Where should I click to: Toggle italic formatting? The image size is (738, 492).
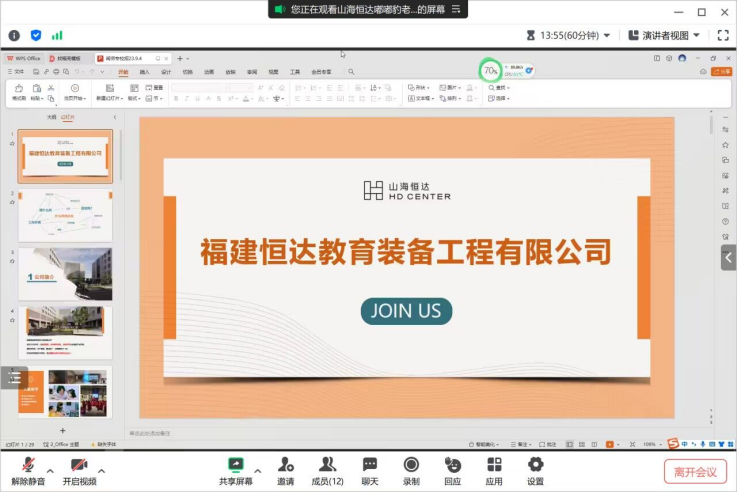(x=187, y=98)
